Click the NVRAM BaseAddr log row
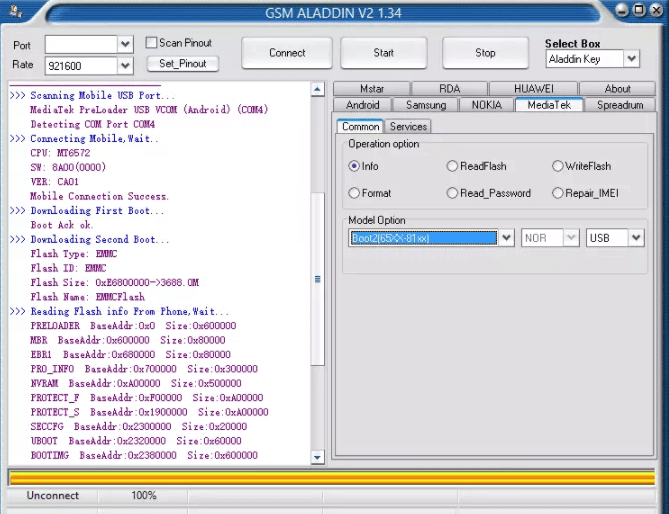The image size is (669, 514). click(x=136, y=383)
